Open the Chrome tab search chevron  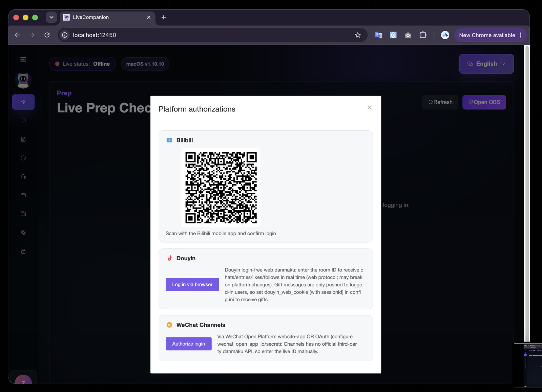coord(51,17)
